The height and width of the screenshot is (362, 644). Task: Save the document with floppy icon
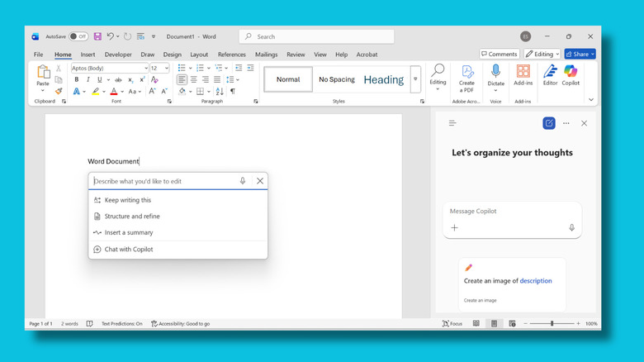pyautogui.click(x=97, y=36)
